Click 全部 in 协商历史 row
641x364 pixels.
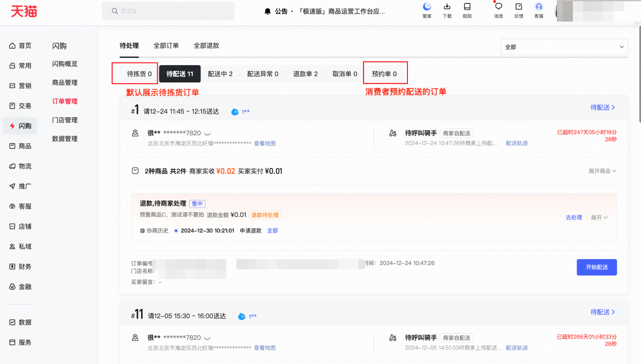tap(272, 231)
